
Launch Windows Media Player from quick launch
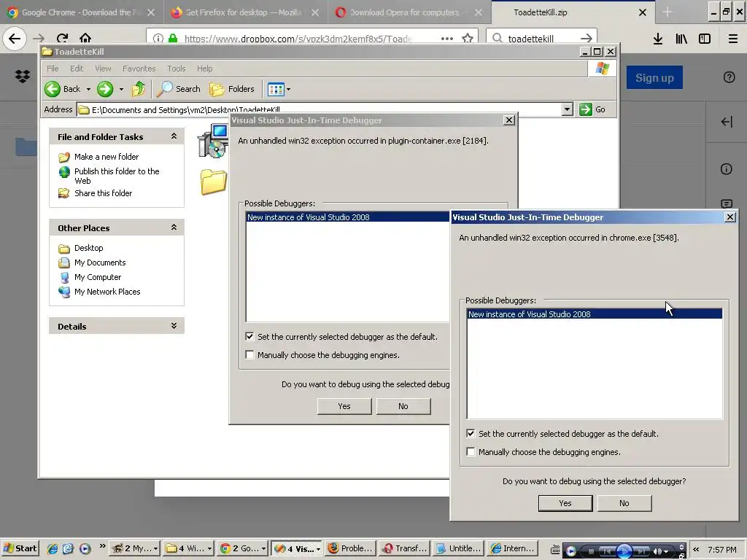85,548
